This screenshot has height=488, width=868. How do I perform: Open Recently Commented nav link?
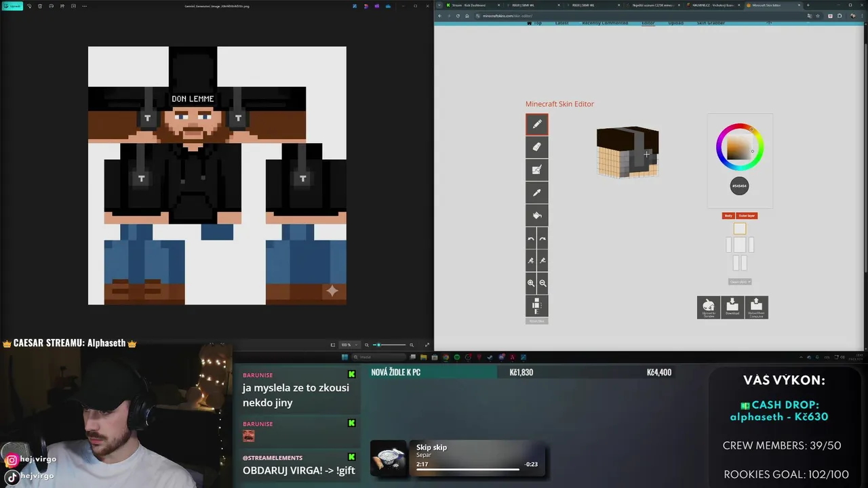click(x=606, y=23)
